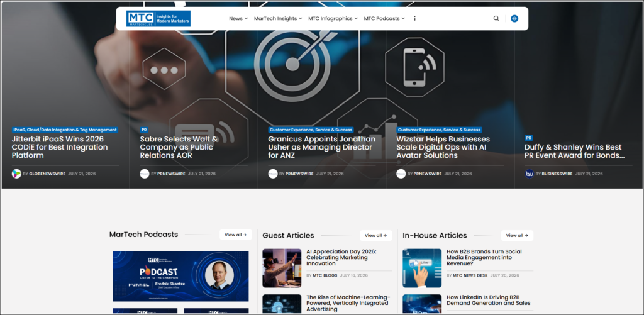Select Customer Experience tag above Granicus article

click(311, 130)
